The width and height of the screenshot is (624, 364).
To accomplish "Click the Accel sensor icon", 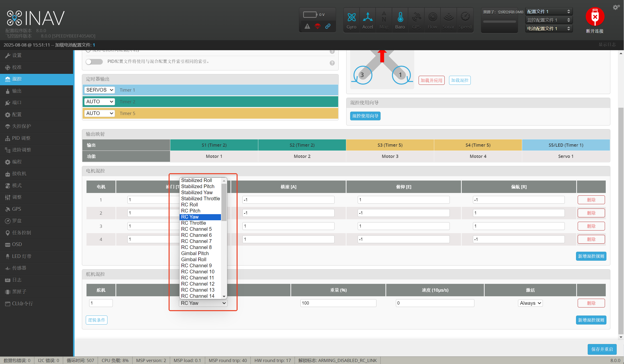I will 367,20.
